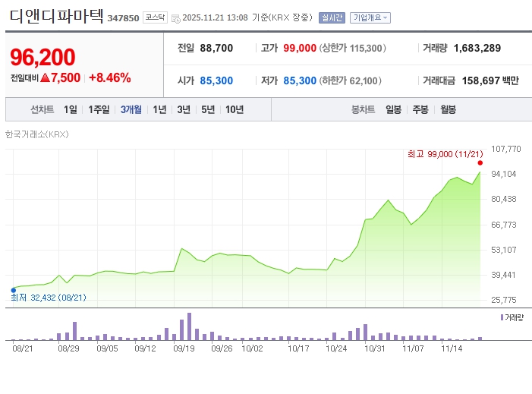The height and width of the screenshot is (394, 532).
Task: Click the calendar icon beside the timestamp
Action: pos(176,18)
